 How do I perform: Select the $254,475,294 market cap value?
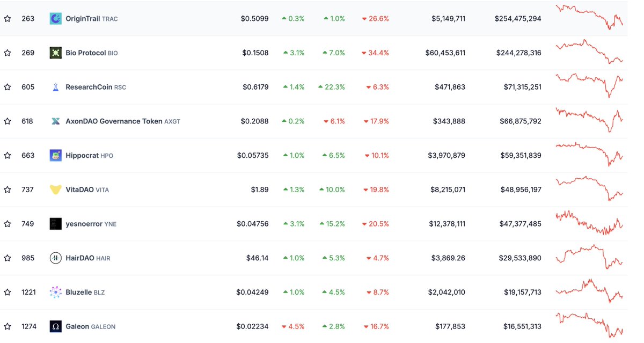click(x=518, y=19)
